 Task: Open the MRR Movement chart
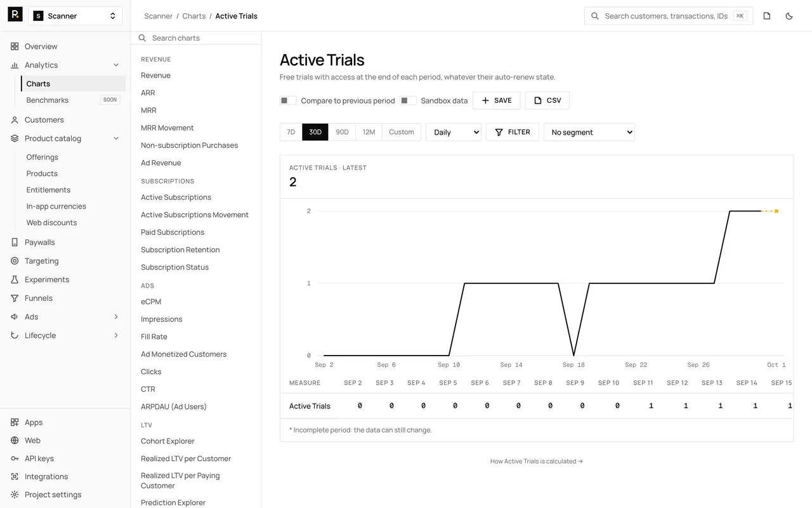[x=167, y=128]
